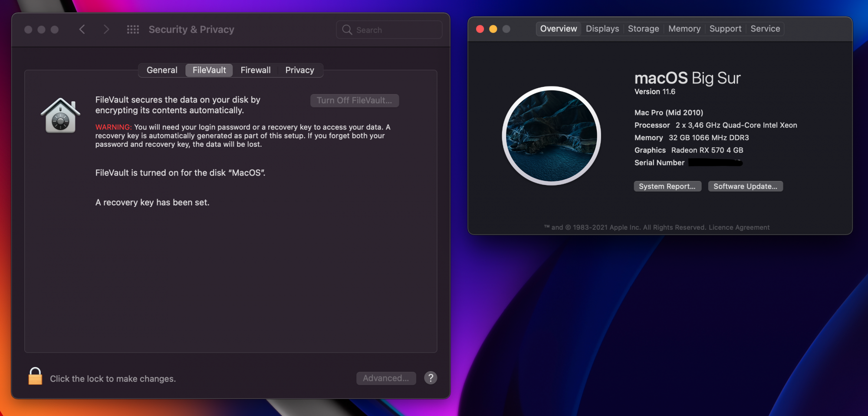Close the About This Mac window
Viewport: 868px width, 416px height.
(480, 29)
